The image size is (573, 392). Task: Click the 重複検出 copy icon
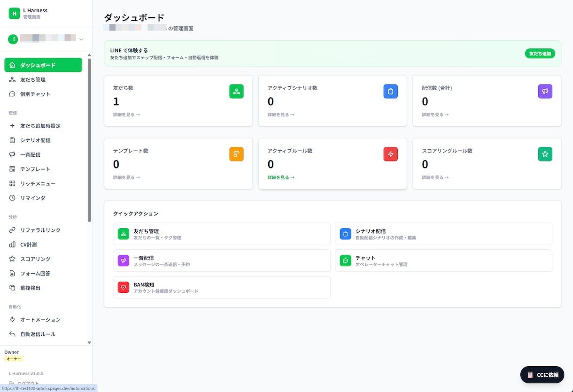[12, 288]
